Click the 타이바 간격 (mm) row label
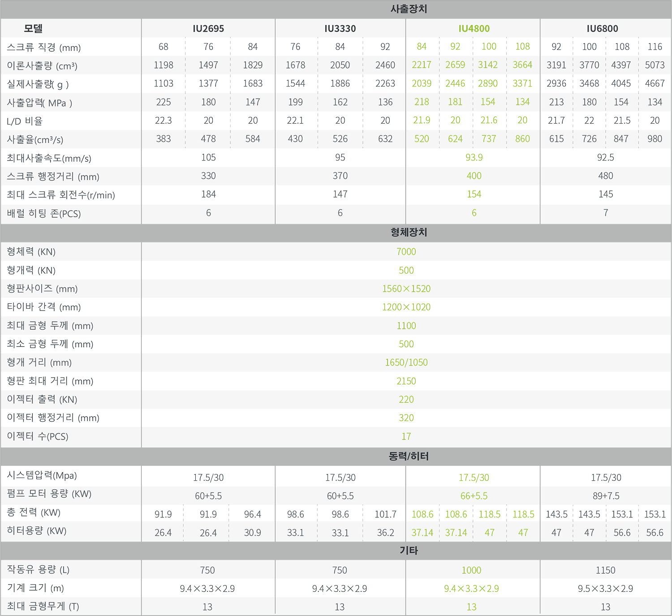 coord(44,307)
